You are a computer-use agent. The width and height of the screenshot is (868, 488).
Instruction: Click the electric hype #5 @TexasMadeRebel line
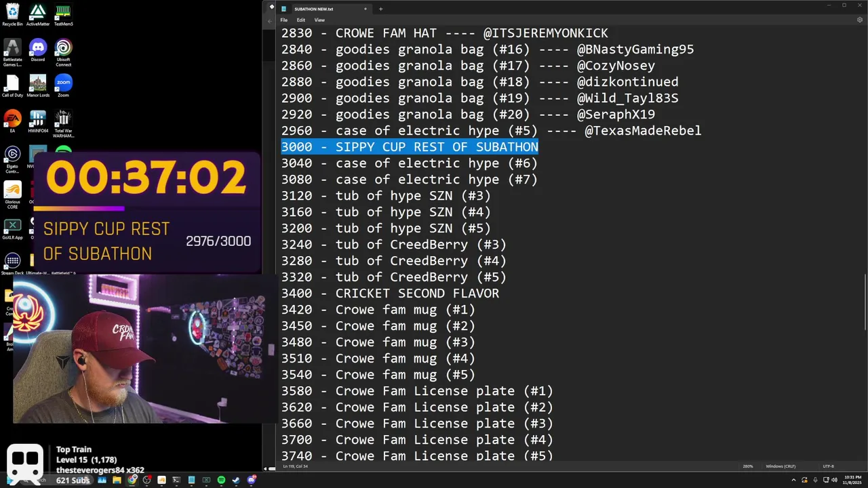coord(491,131)
